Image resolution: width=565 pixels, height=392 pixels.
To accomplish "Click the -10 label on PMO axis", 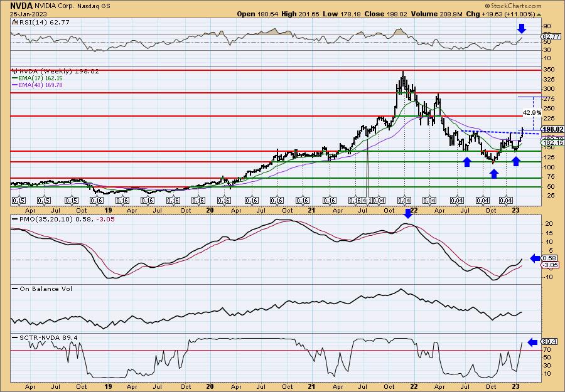I will (x=547, y=277).
